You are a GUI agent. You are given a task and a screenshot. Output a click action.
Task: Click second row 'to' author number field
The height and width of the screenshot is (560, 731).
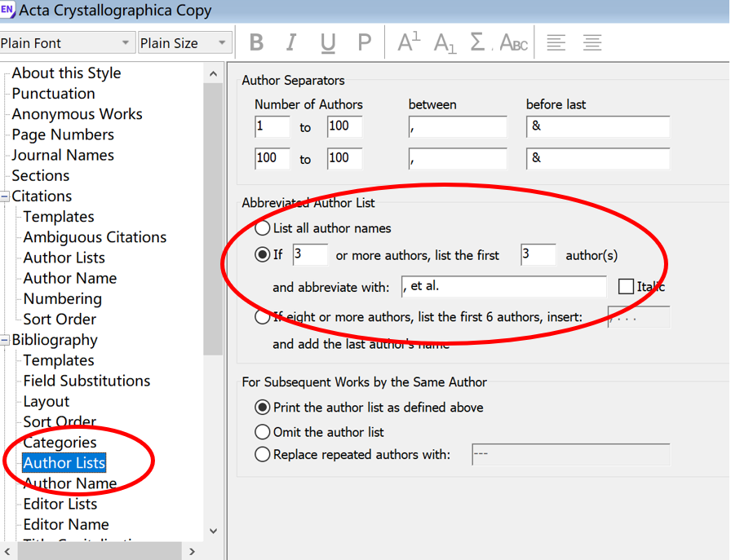tap(344, 158)
